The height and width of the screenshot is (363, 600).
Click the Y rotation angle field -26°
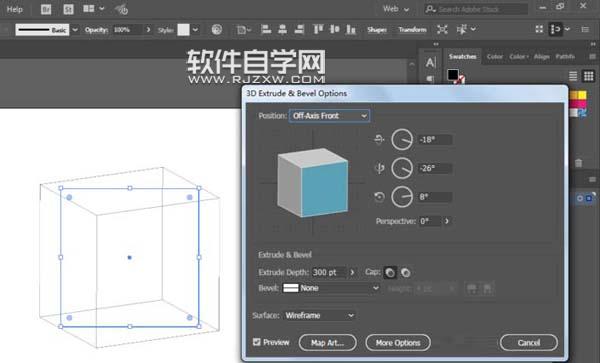coord(435,168)
